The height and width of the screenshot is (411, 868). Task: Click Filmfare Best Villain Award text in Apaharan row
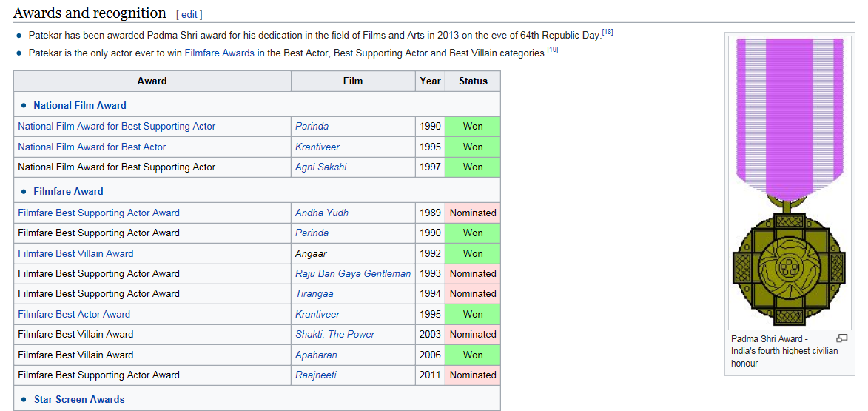point(75,355)
